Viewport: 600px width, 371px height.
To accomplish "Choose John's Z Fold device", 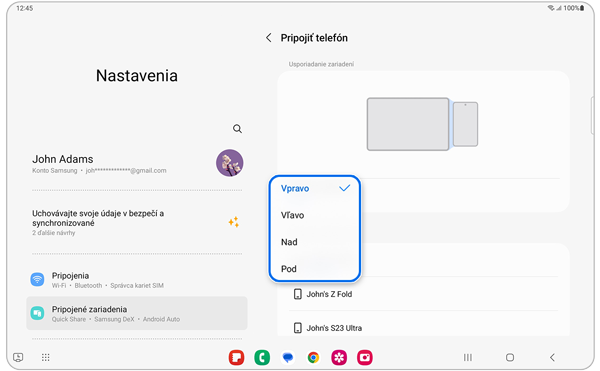I will (424, 294).
